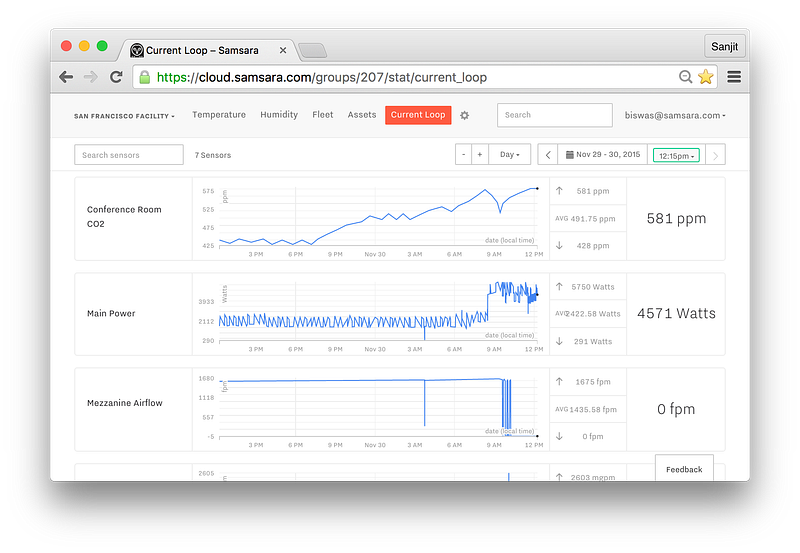Click the Mezzanine Airflow min arrow icon
The image size is (800, 553).
[x=559, y=436]
